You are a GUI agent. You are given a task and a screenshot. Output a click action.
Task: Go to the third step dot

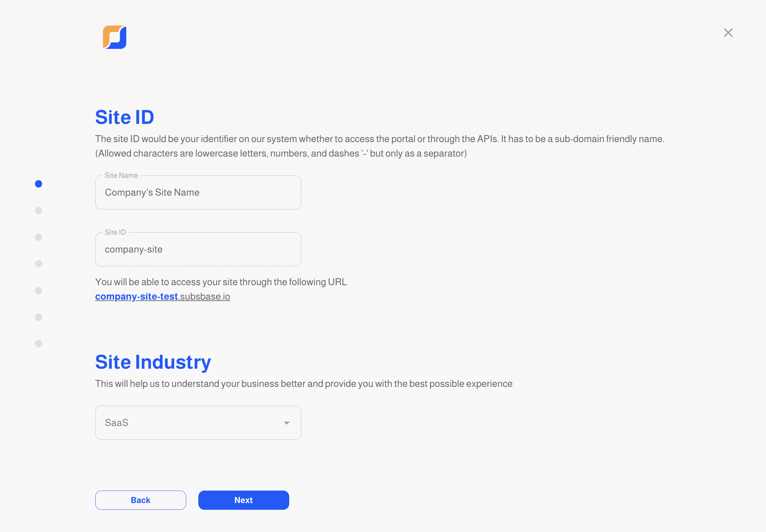tap(39, 237)
